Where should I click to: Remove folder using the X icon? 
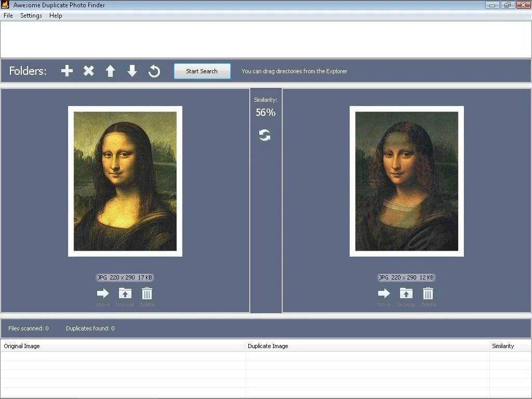(88, 71)
